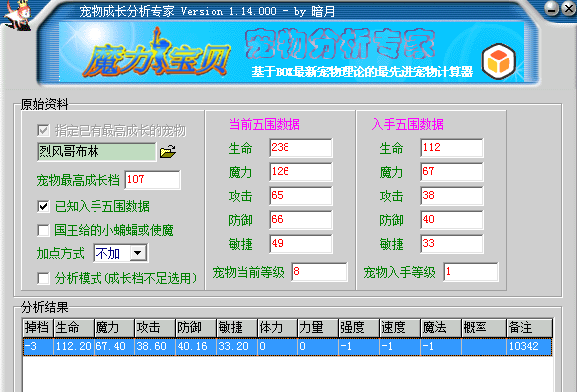Toggle 指定已有最高成长的宠物 checkbox
The image size is (577, 392).
tap(43, 130)
